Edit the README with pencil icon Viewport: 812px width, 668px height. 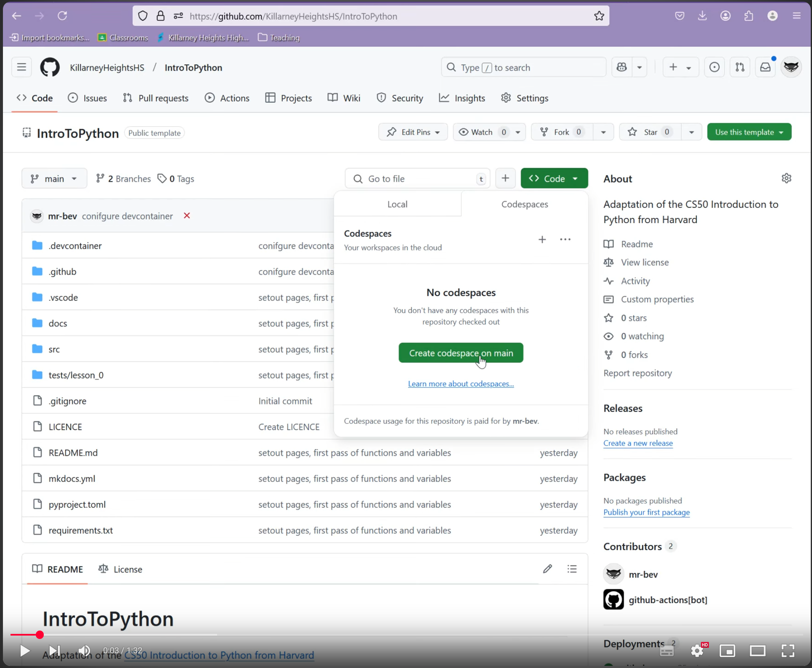(547, 569)
